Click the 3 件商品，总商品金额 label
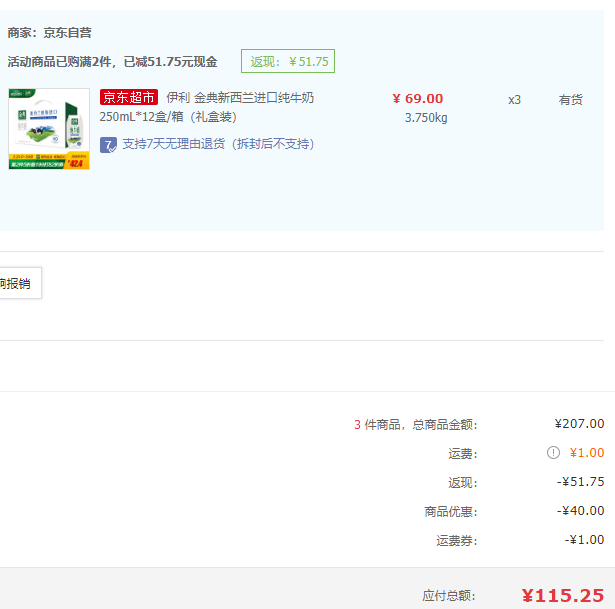Screen dimensions: 615x609 pyautogui.click(x=416, y=425)
